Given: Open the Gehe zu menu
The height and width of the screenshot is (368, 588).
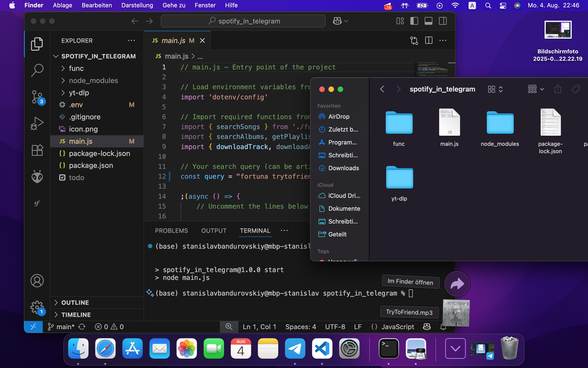Looking at the screenshot, I should 174,5.
